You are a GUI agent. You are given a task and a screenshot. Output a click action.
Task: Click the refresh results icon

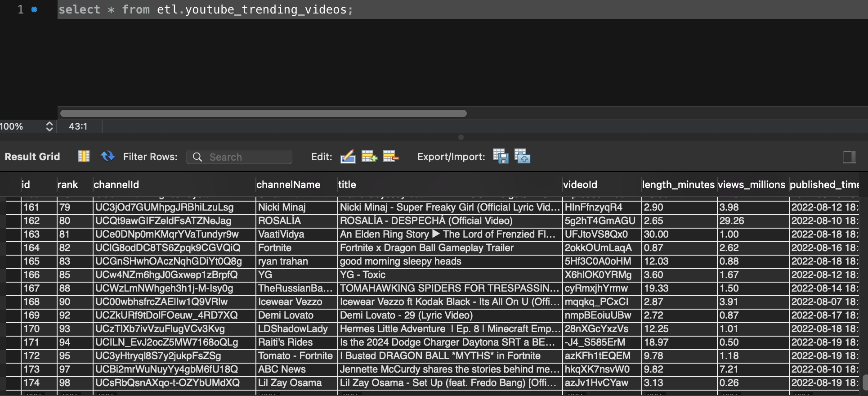tap(107, 156)
